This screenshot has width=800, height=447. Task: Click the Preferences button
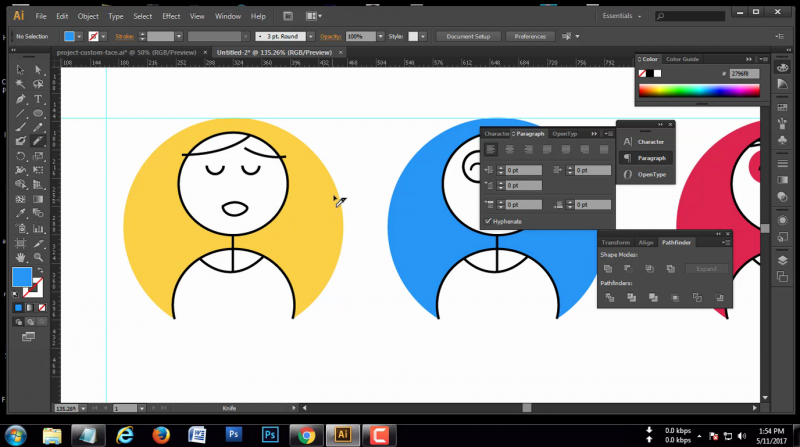coord(529,36)
